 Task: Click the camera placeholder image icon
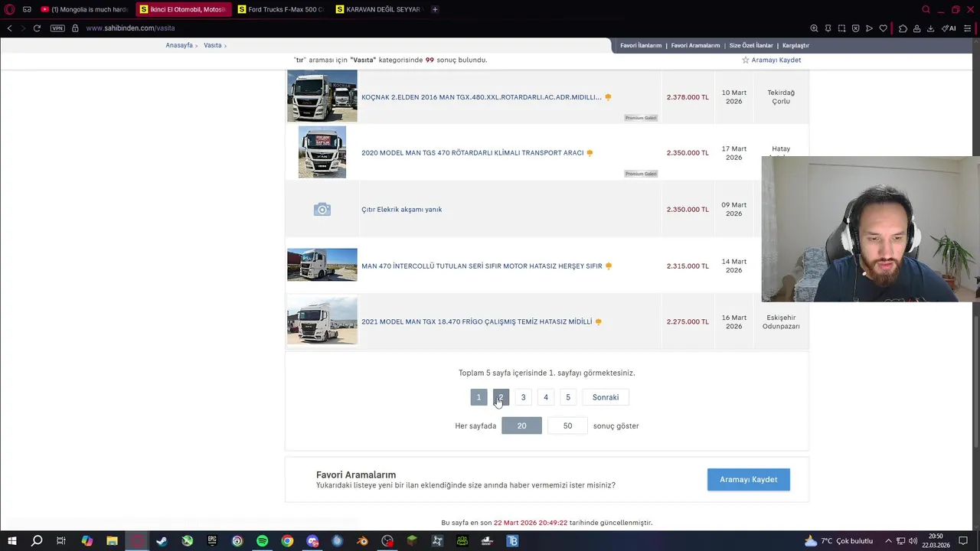[322, 209]
